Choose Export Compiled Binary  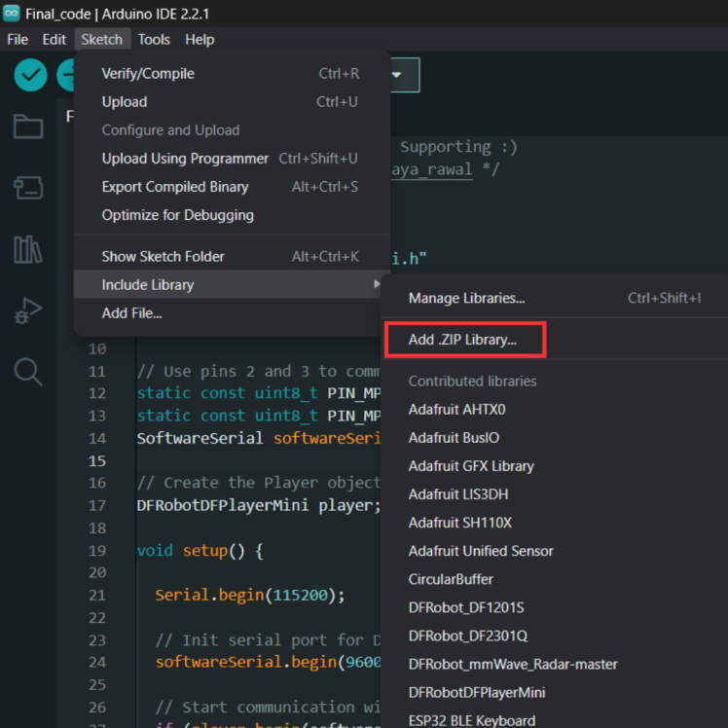click(175, 187)
